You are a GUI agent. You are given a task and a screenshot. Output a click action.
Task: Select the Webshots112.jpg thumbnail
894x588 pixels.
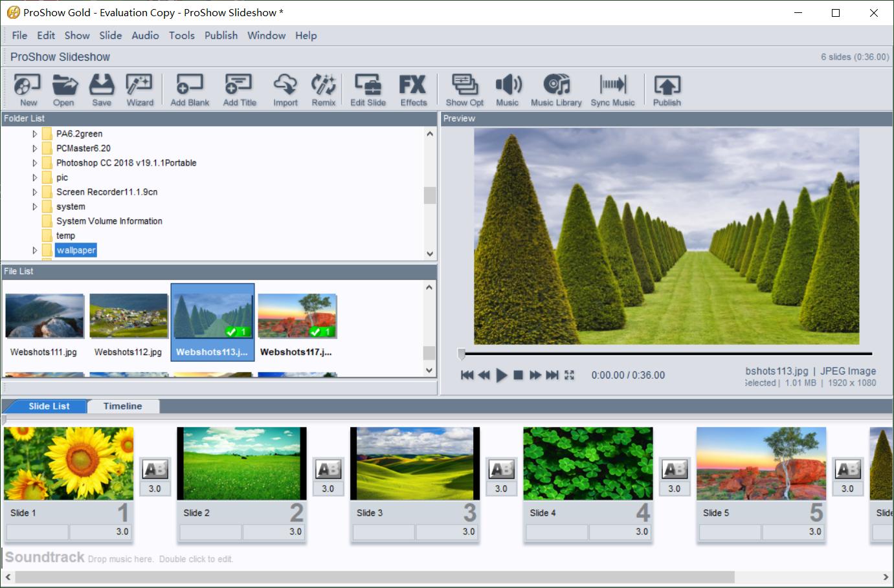pyautogui.click(x=128, y=316)
